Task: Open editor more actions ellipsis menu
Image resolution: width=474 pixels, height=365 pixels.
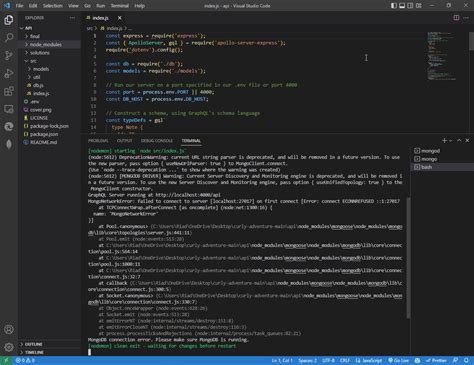Action: tap(466, 18)
